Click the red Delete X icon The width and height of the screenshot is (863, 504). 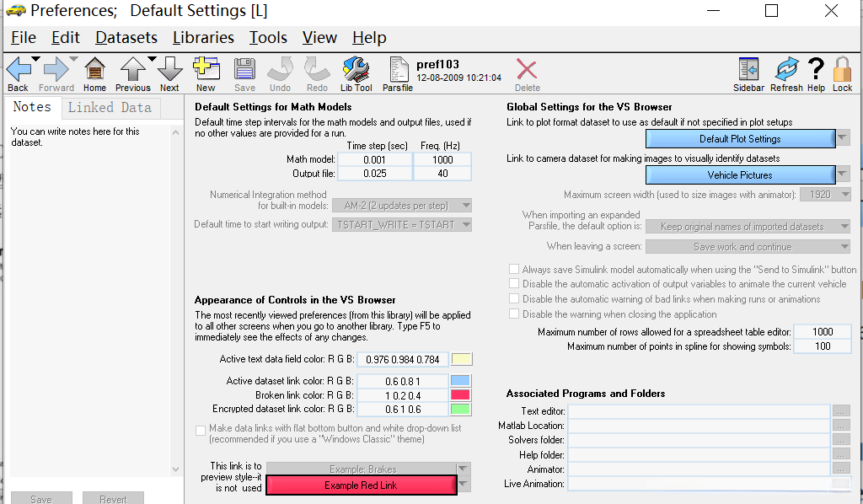point(527,69)
